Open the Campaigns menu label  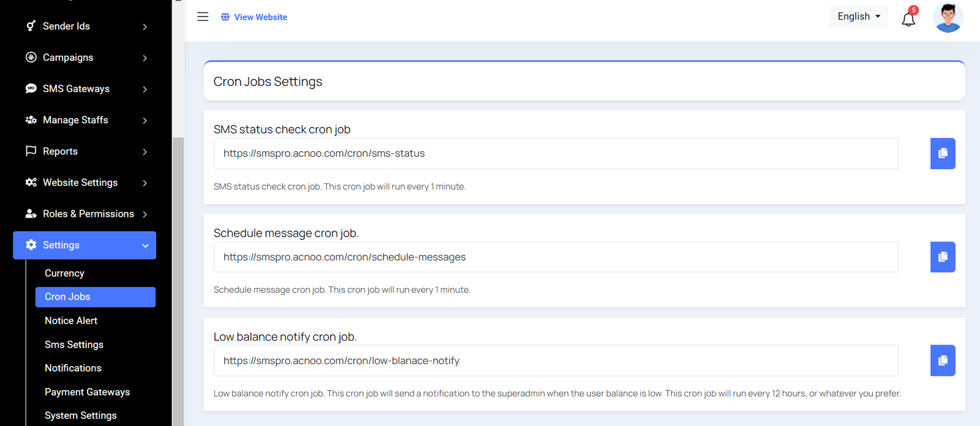pyautogui.click(x=68, y=57)
